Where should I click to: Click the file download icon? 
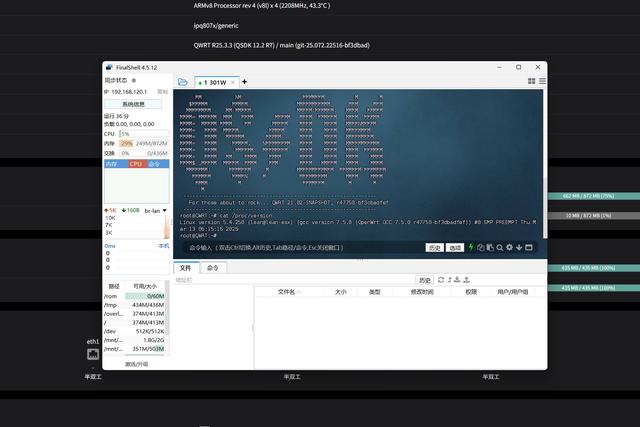(457, 280)
